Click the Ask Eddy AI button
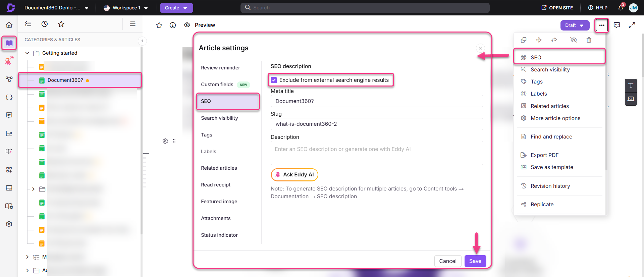Screen dimensions: 644x277 (x=294, y=175)
